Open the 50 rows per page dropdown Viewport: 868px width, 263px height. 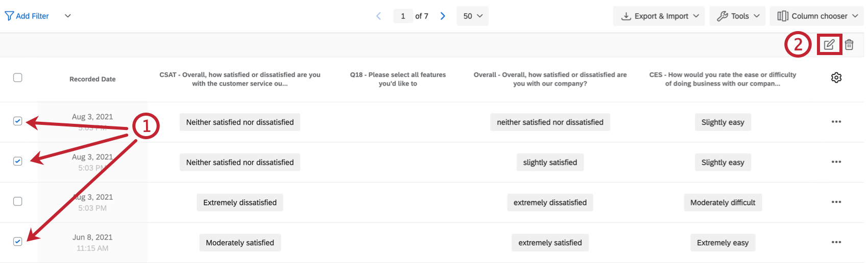point(472,16)
